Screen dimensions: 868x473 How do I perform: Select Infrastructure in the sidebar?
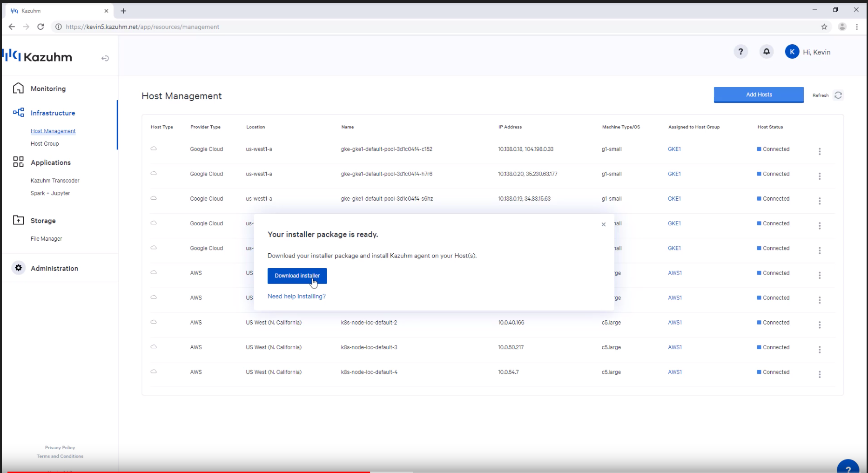(53, 113)
